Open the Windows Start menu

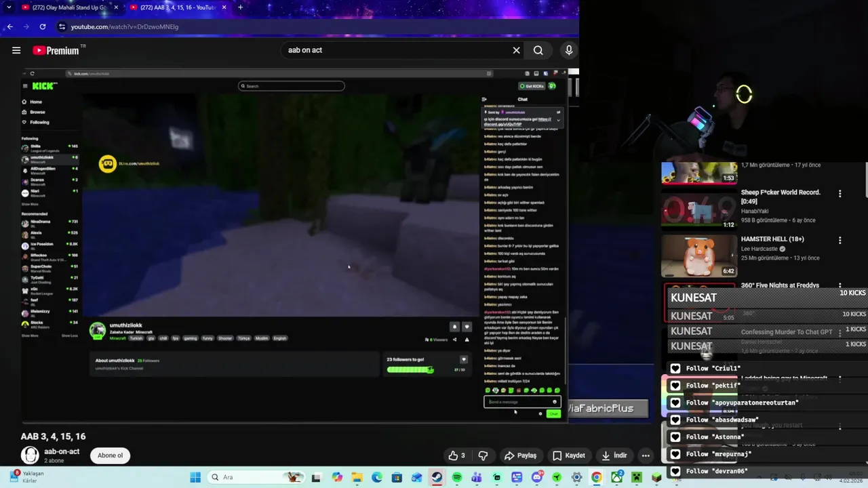(x=195, y=477)
